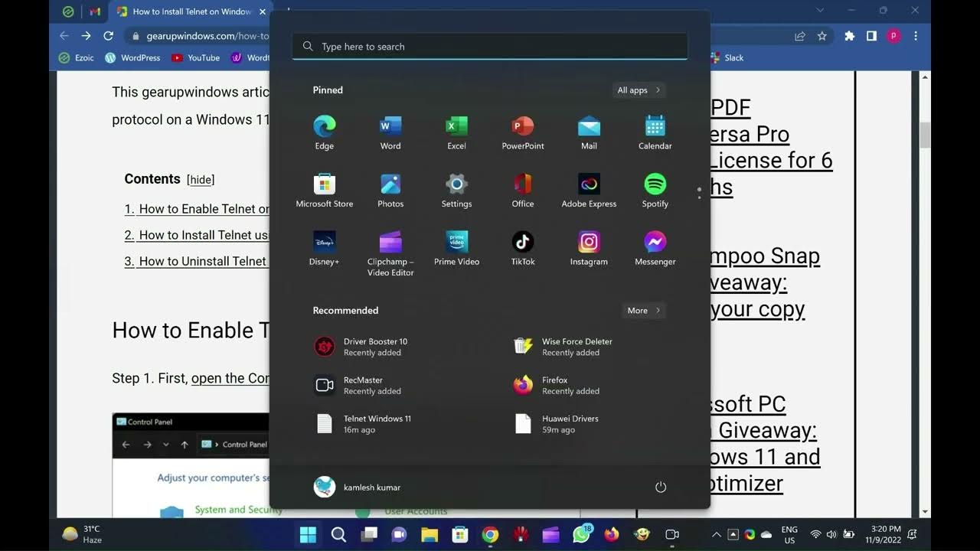Open kamlesh kumar user account menu

coord(358,487)
